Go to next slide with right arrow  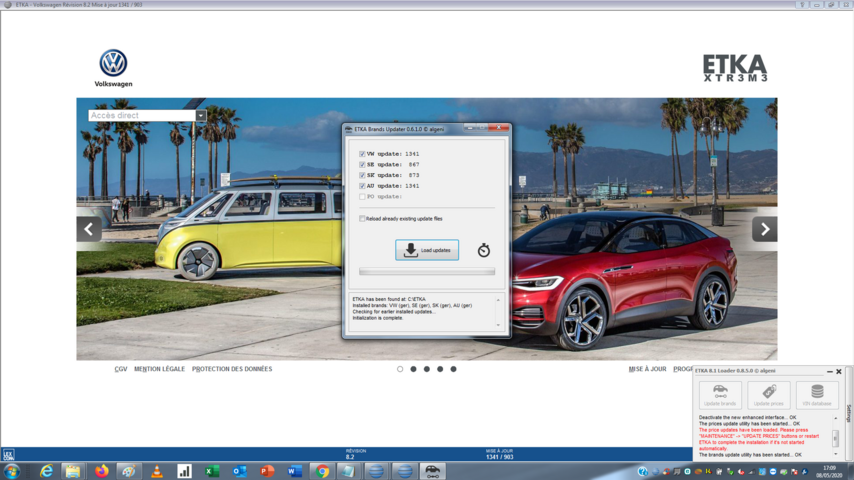click(x=765, y=229)
